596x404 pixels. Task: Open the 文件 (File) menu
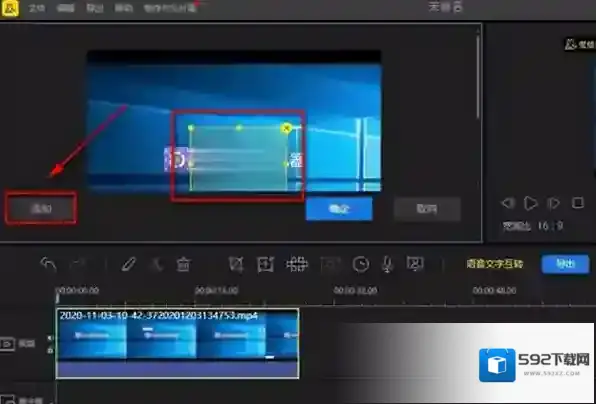point(37,8)
